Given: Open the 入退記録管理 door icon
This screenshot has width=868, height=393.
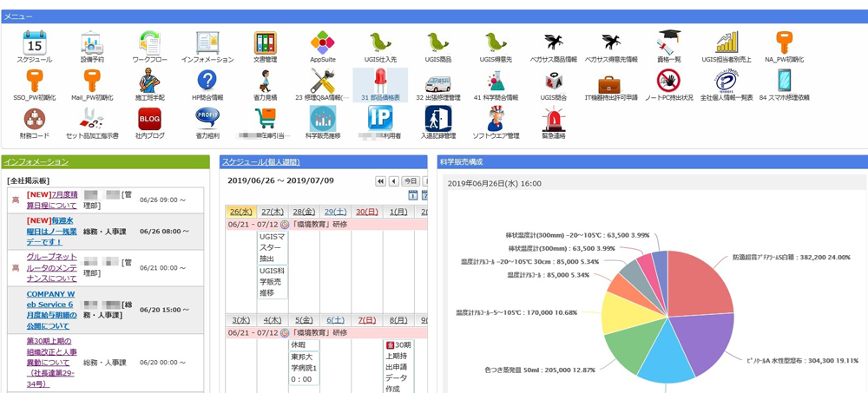Looking at the screenshot, I should 437,120.
